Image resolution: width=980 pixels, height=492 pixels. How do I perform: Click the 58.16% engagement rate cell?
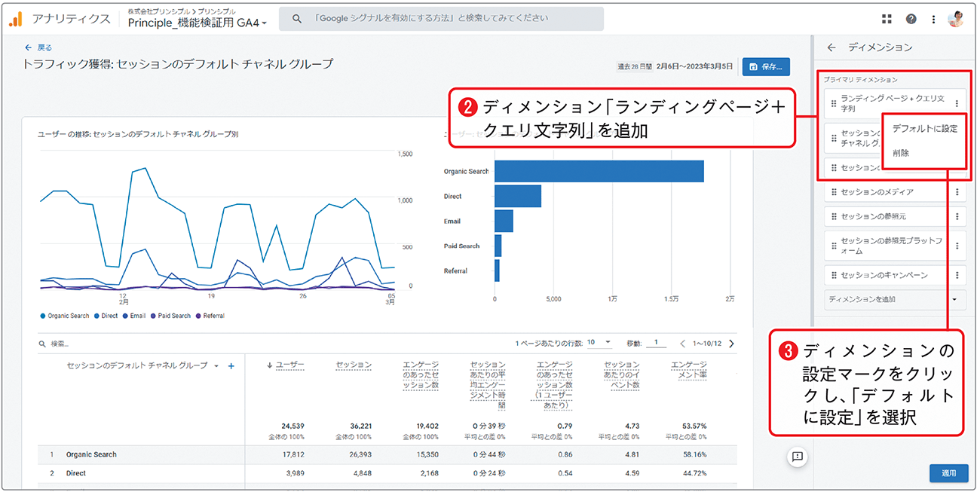[x=694, y=455]
